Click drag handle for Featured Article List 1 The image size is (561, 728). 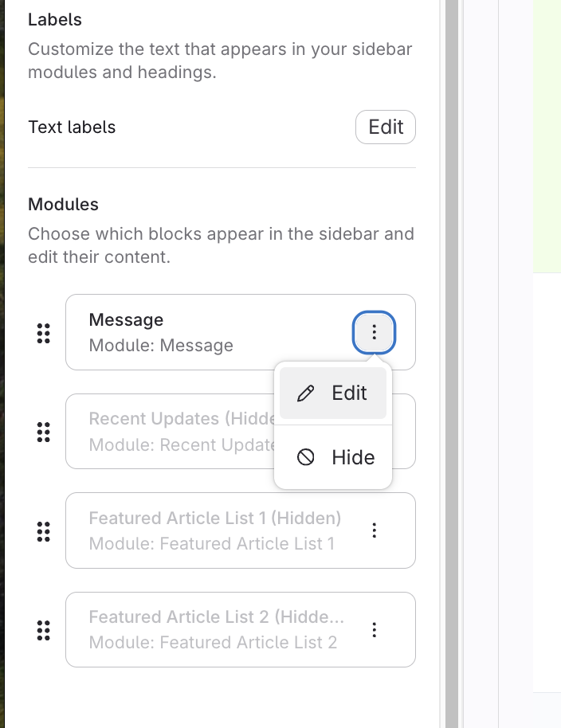coord(44,530)
